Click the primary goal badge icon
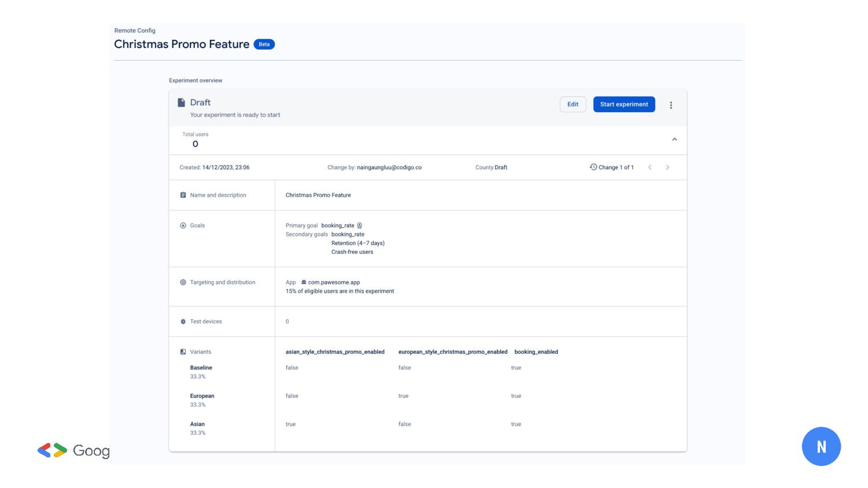 (x=359, y=225)
